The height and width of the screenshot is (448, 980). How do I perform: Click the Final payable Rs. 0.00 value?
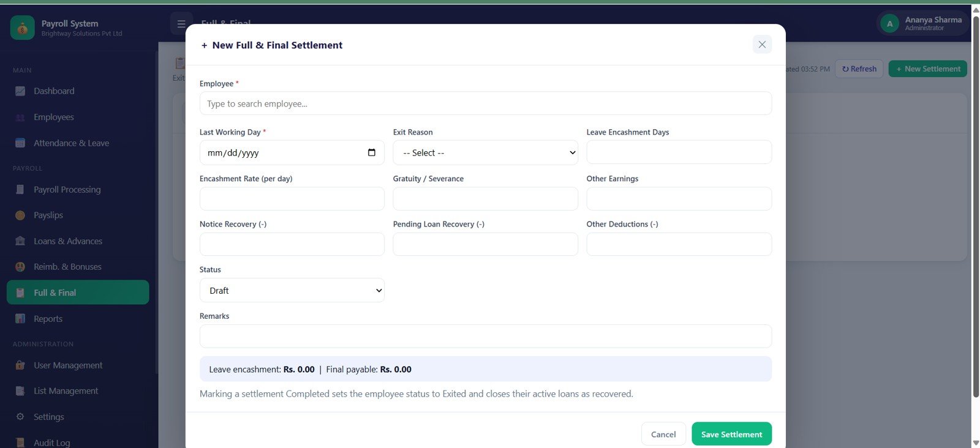(x=396, y=370)
